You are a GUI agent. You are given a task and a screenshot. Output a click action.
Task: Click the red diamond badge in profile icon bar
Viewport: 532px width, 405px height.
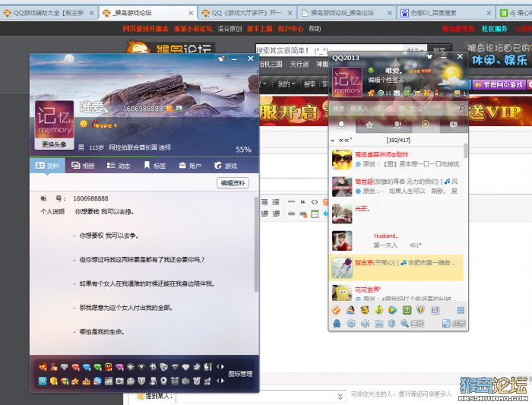(75, 367)
